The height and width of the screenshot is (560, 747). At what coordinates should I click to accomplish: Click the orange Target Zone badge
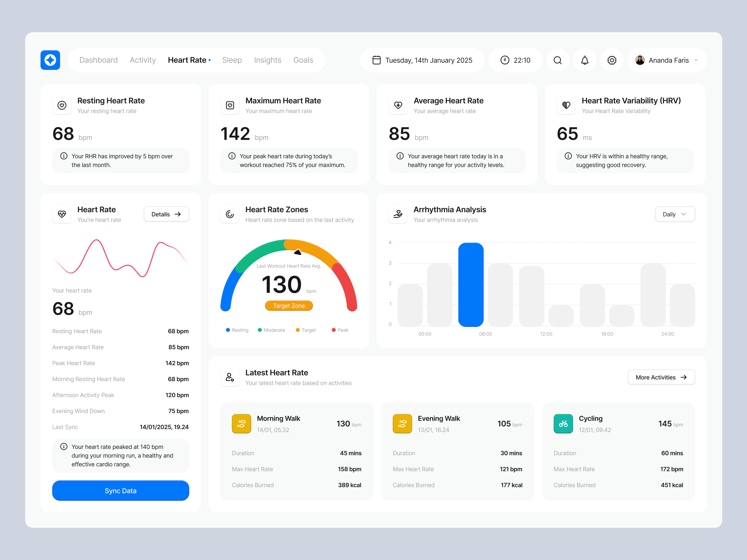click(289, 306)
